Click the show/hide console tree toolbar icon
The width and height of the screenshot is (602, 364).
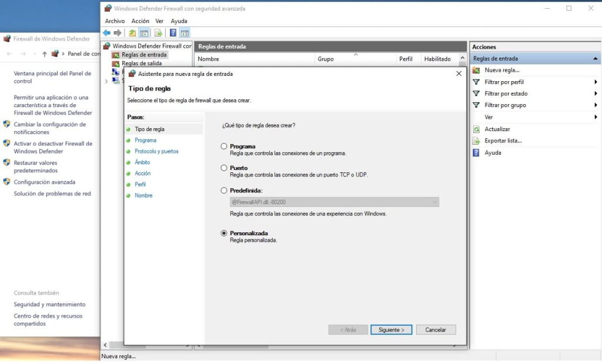pyautogui.click(x=144, y=33)
